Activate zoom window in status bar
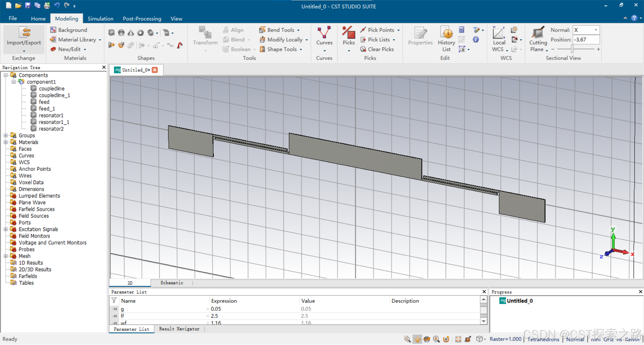 408,339
